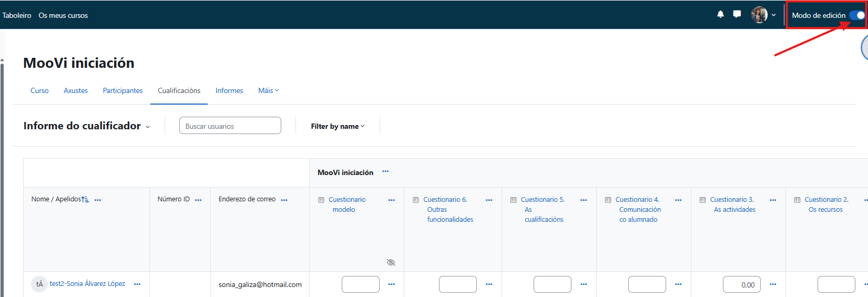This screenshot has width=868, height=297.
Task: Expand the Máis menu
Action: [268, 90]
